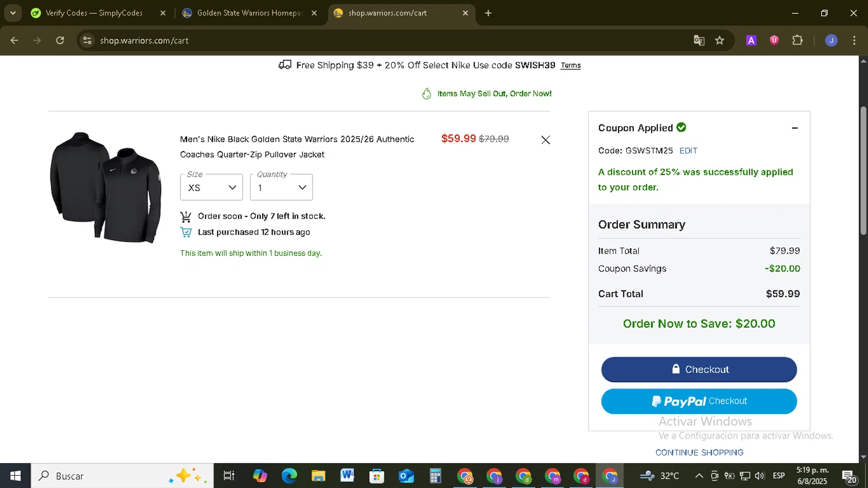Click the sale price $59.99 in red
Screen dimensions: 868x488
point(458,138)
